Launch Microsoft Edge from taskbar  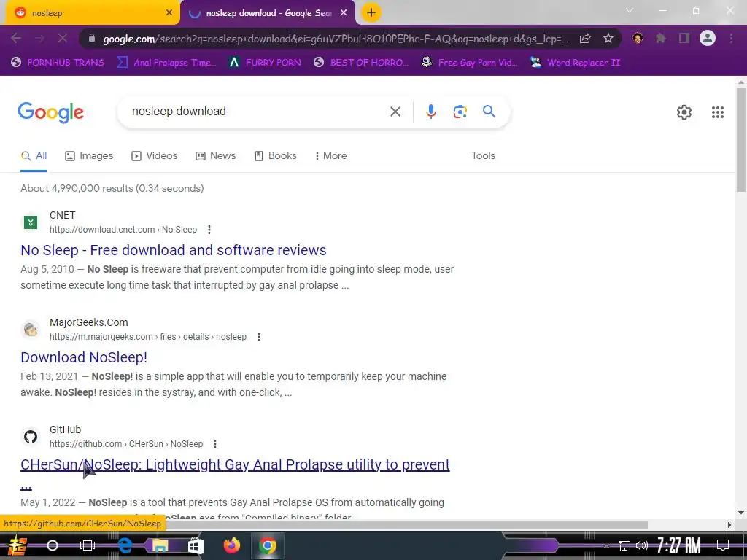click(125, 545)
